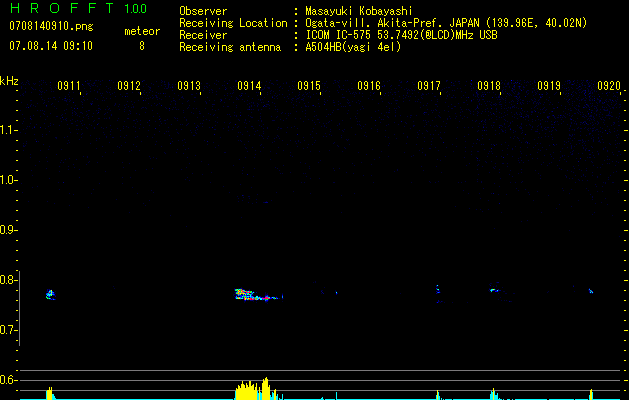Image resolution: width=629 pixels, height=400 pixels.
Task: Click the tall yellow power peak near 0914
Action: [x=265, y=388]
